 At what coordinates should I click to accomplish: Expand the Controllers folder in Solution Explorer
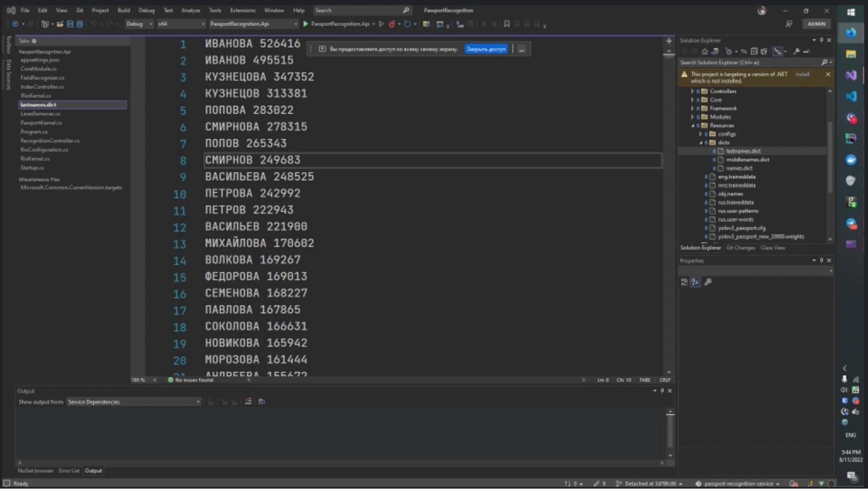(693, 91)
